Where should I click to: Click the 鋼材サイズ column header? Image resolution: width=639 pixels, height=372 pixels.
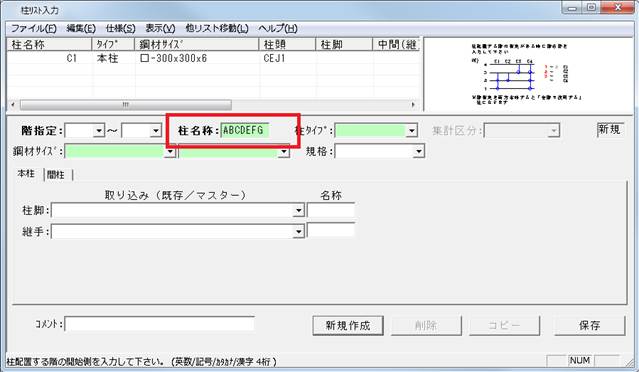pyautogui.click(x=197, y=44)
